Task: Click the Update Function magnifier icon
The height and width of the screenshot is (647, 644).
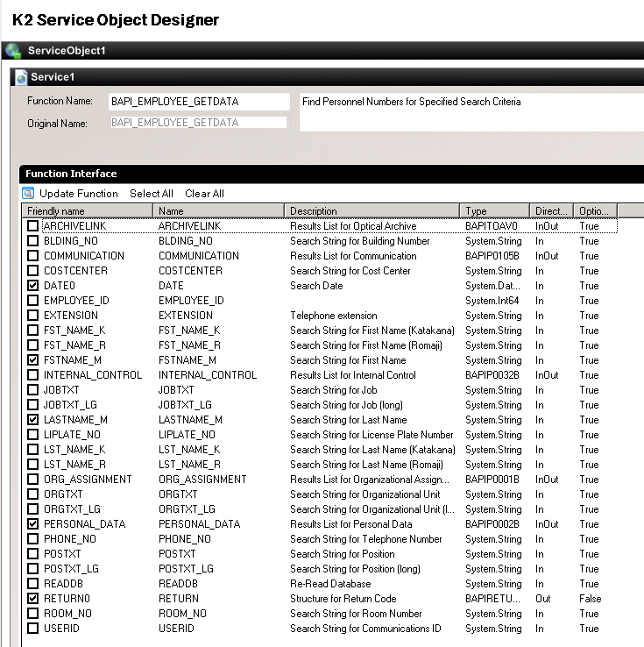Action: click(x=28, y=193)
